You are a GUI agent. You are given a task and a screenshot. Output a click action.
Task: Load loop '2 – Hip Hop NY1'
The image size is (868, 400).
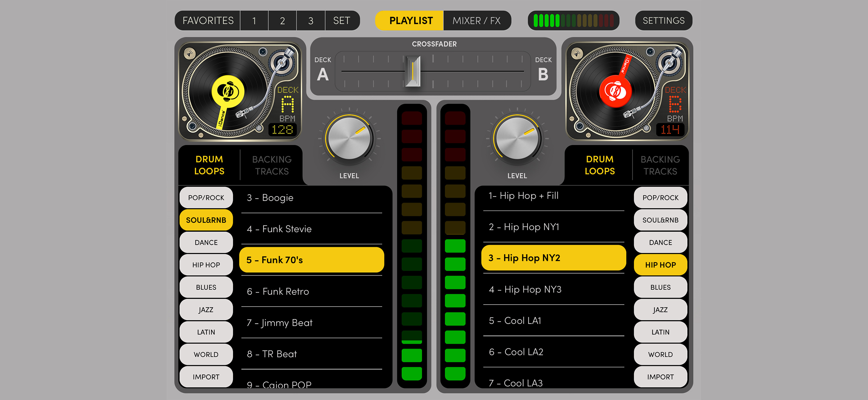tap(554, 227)
